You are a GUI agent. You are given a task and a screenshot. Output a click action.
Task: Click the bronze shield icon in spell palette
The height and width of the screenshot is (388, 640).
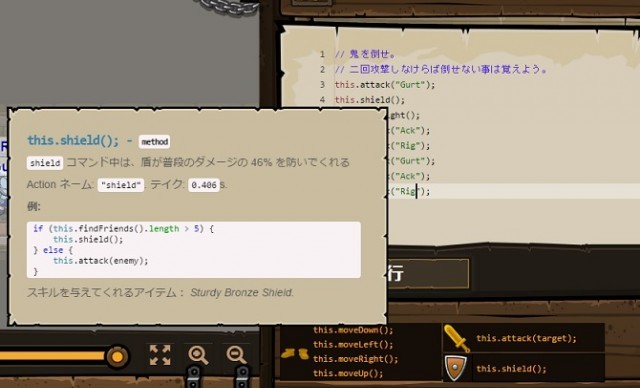coord(456,368)
